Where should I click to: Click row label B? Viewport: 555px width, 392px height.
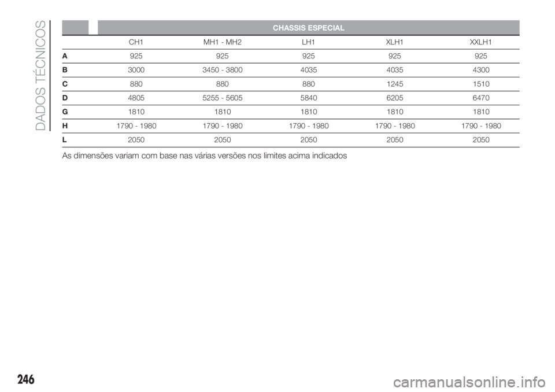coord(65,70)
